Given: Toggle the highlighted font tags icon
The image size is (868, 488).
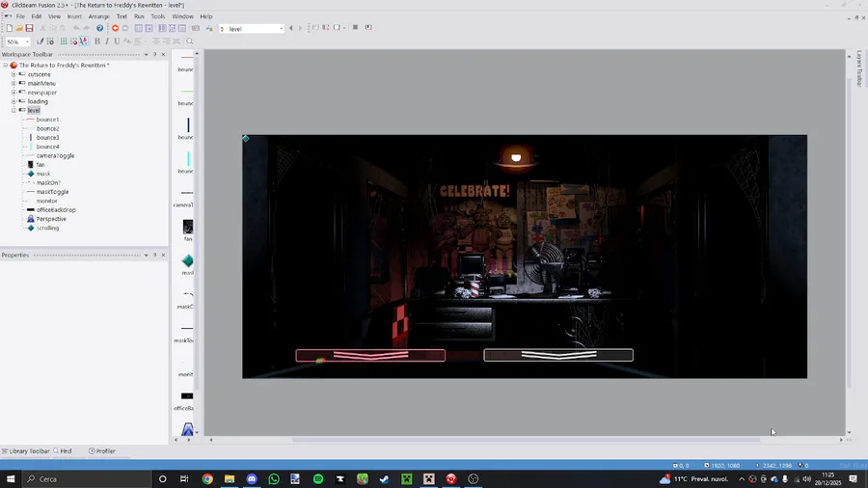Looking at the screenshot, I should pyautogui.click(x=84, y=41).
